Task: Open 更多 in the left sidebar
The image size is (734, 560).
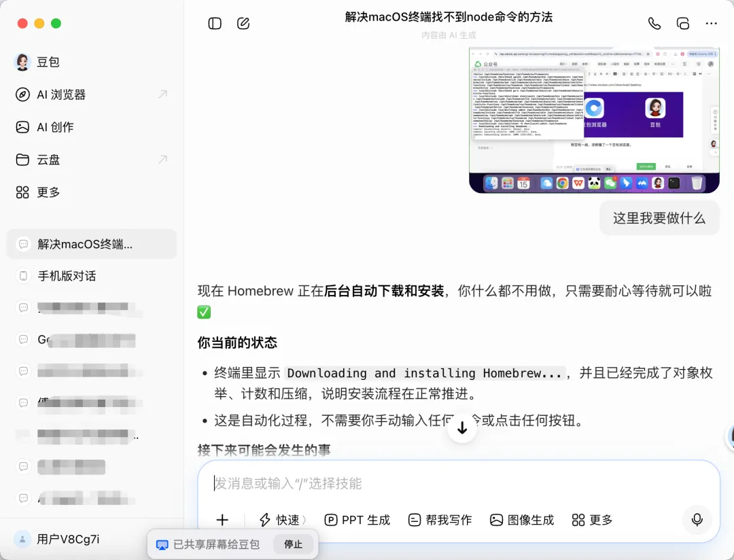Action: pyautogui.click(x=48, y=192)
